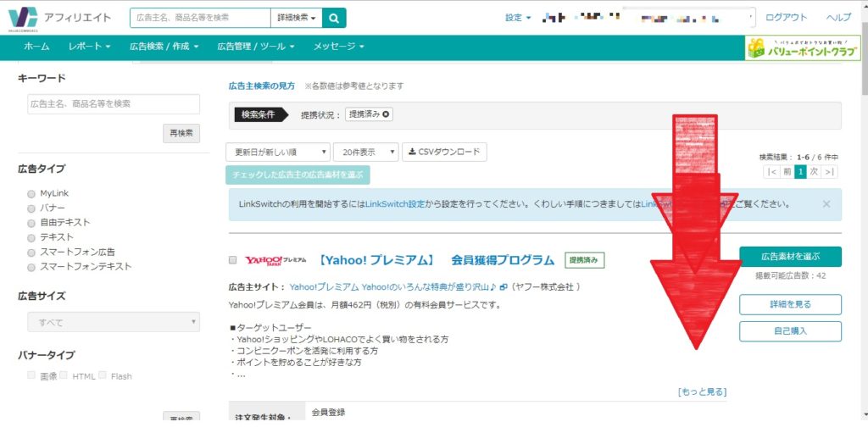
Task: Click the magnifier search button in header
Action: (334, 18)
